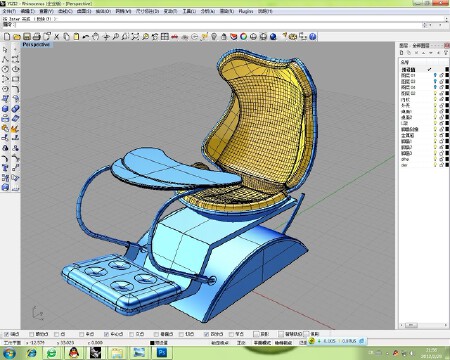Click the move layer down triangle icon
Image resolution: width=450 pixels, height=360 pixels.
click(x=431, y=53)
